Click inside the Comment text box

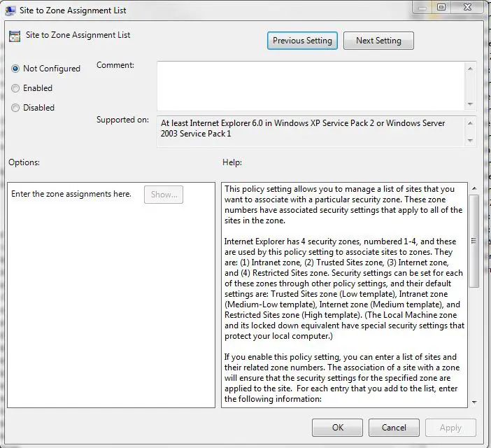point(311,86)
